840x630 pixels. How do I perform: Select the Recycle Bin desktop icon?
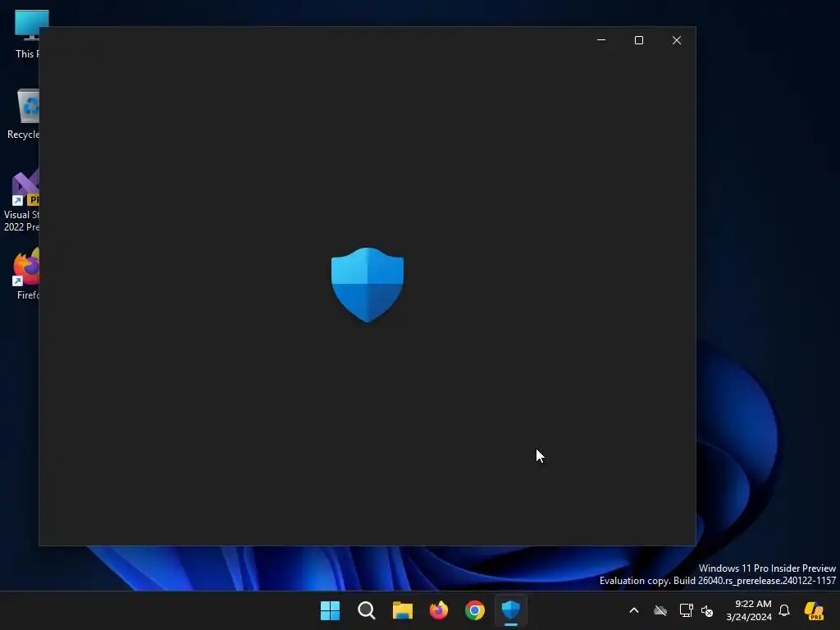23,113
